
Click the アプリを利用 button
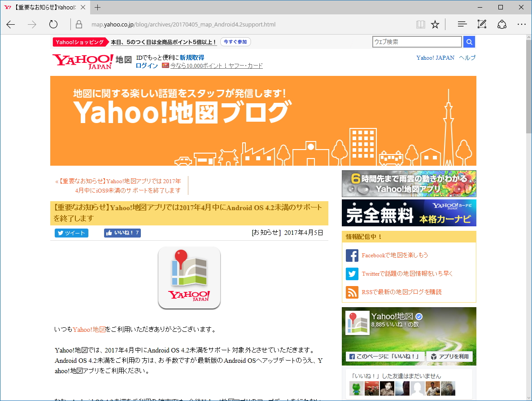[x=449, y=356]
